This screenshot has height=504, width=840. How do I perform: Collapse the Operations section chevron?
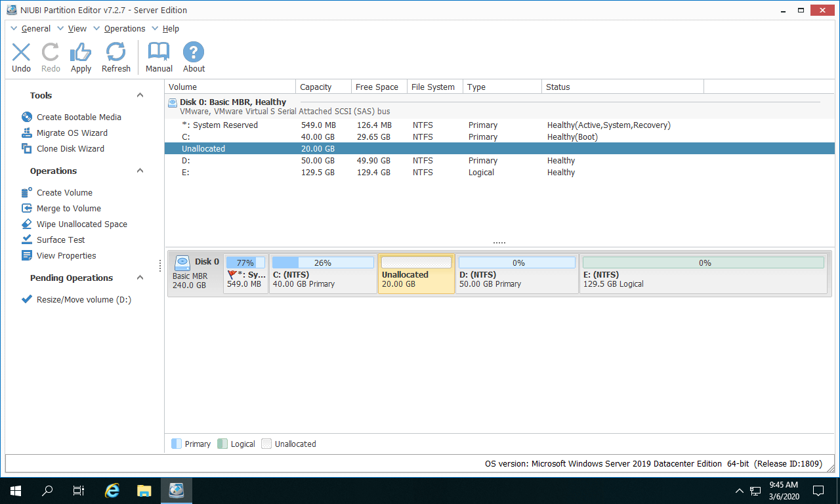[x=140, y=171]
